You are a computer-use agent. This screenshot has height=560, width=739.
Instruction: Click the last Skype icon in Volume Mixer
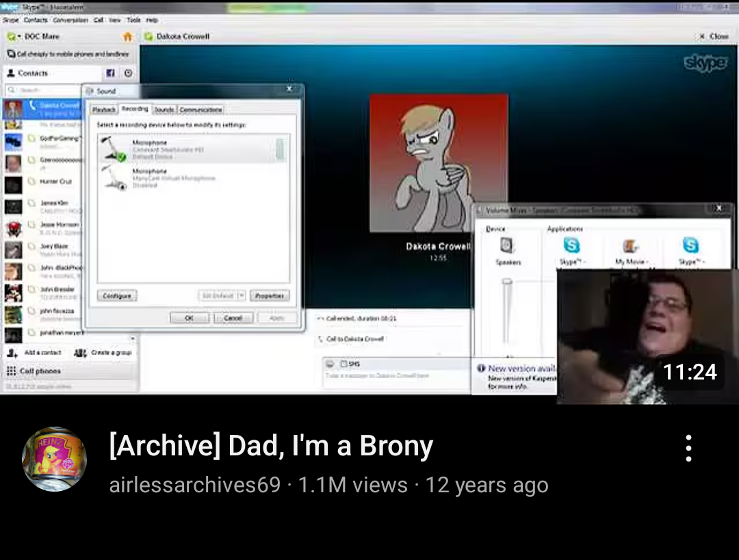[x=690, y=245]
